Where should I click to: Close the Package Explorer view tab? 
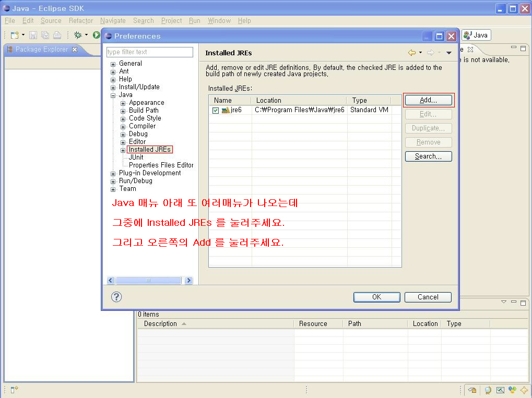[75, 50]
